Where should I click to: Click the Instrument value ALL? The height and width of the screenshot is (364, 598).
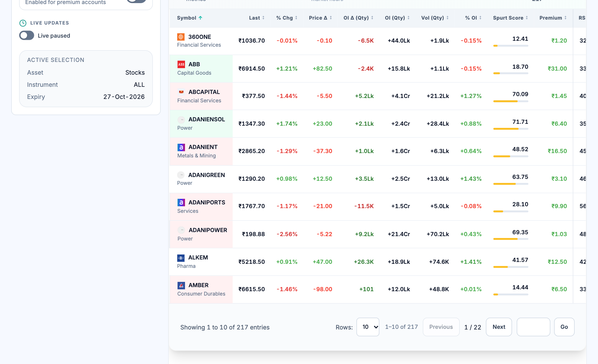pos(139,85)
